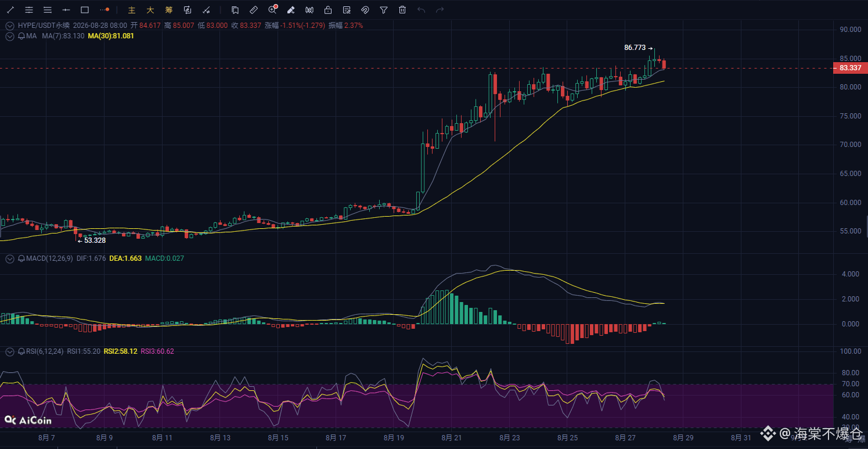Click the RSI2:58.12 value
Screen dimensions: 868x449
[x=121, y=351]
